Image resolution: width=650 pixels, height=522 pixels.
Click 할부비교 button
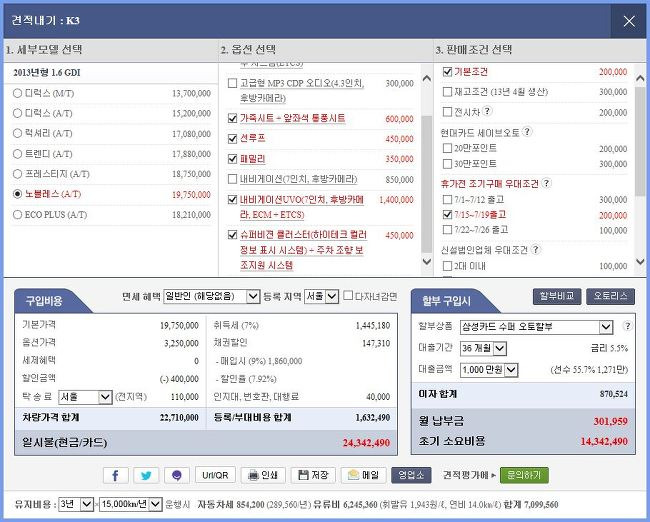pyautogui.click(x=557, y=296)
